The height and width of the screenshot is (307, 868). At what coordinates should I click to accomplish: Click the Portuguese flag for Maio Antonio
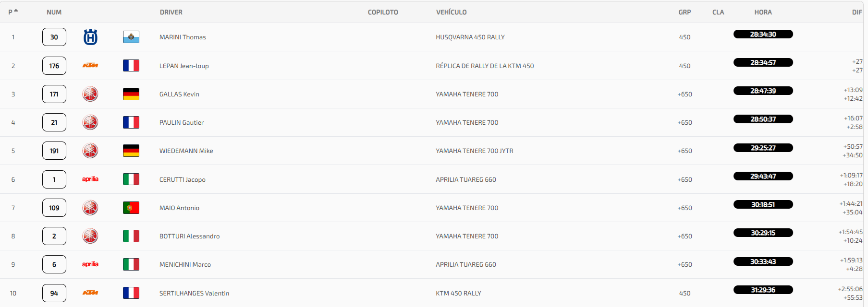click(131, 208)
